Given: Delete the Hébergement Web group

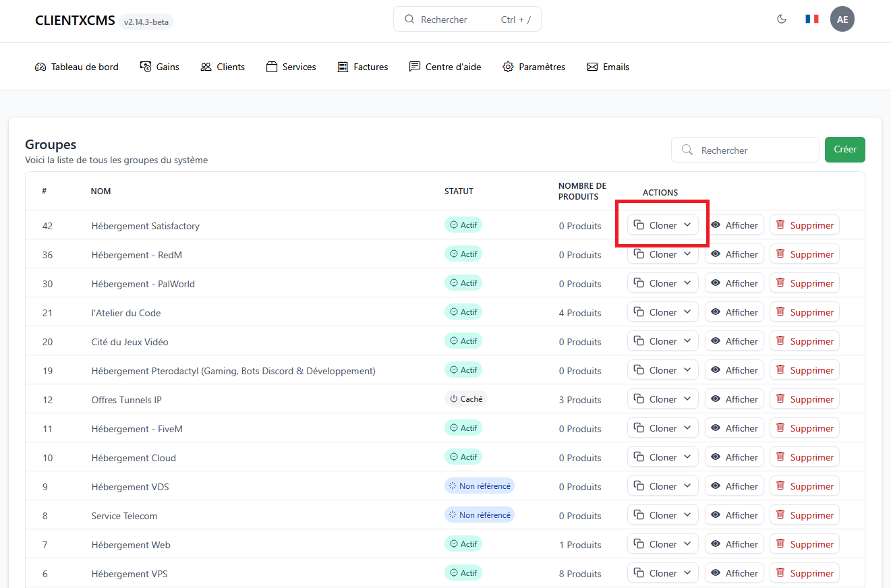Looking at the screenshot, I should coord(804,544).
